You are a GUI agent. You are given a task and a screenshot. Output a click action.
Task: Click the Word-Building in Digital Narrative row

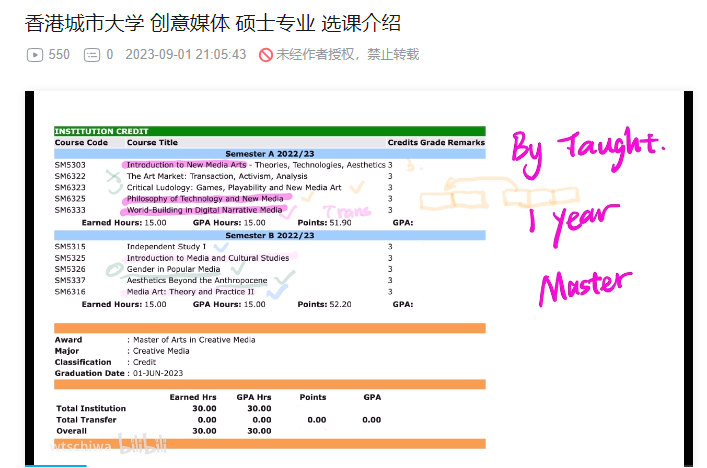point(204,210)
